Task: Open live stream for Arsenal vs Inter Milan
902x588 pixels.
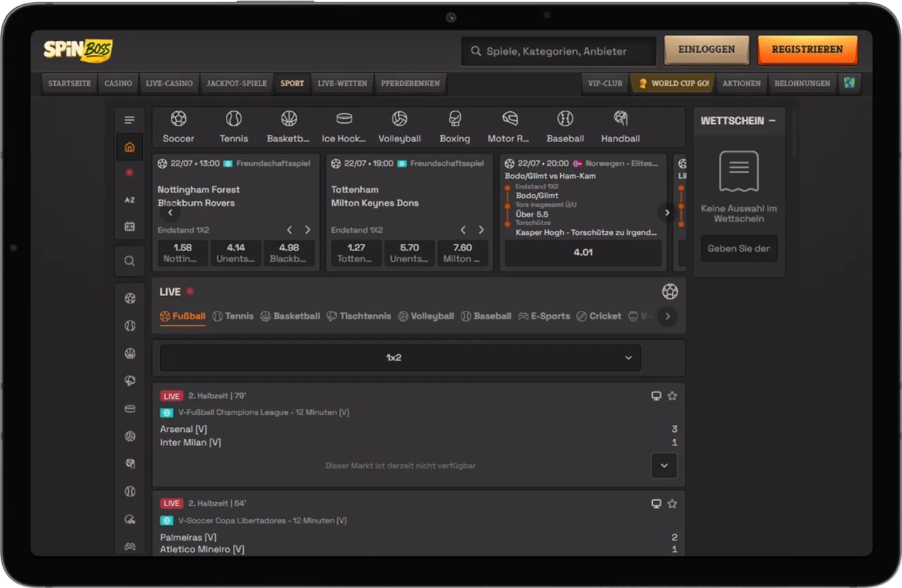Action: click(x=656, y=396)
